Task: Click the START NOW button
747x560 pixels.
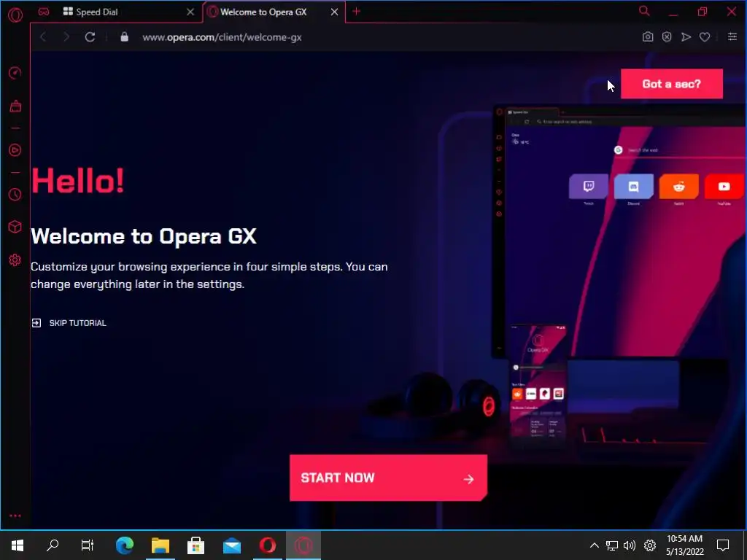Action: point(388,478)
